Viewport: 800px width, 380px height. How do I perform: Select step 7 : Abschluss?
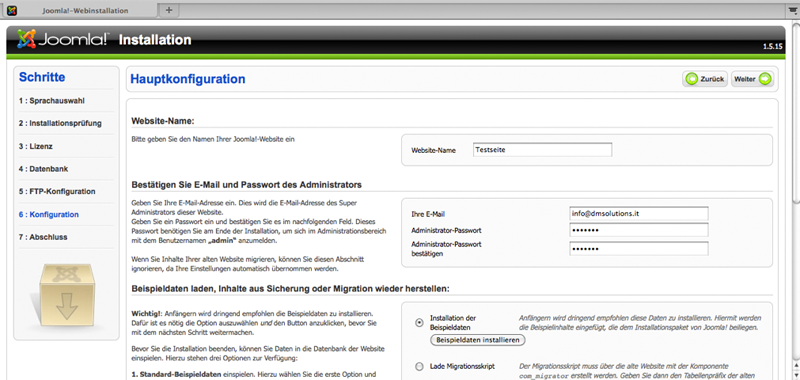pyautogui.click(x=43, y=237)
